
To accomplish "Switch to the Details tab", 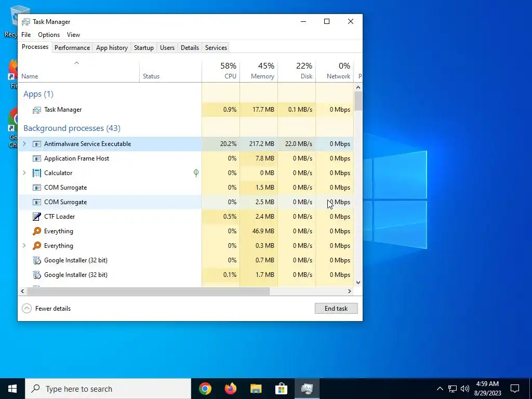I will tap(190, 48).
